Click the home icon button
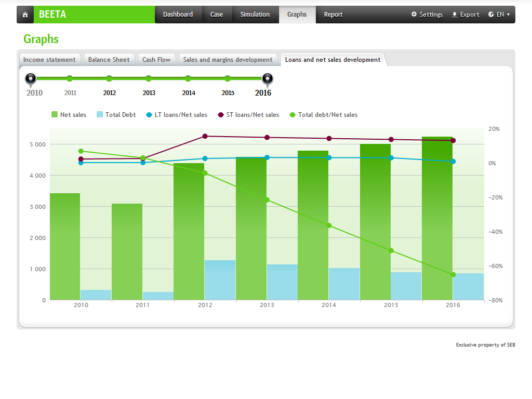This screenshot has width=532, height=399. (x=25, y=15)
